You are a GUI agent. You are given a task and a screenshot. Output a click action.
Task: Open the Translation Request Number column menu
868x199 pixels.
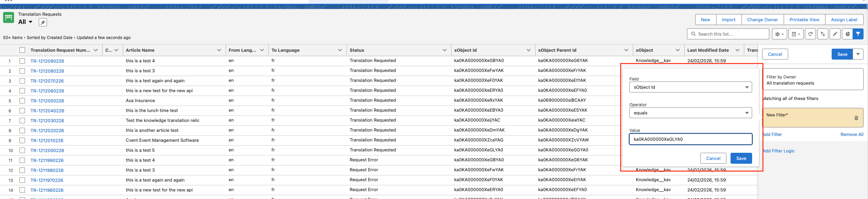[96, 50]
